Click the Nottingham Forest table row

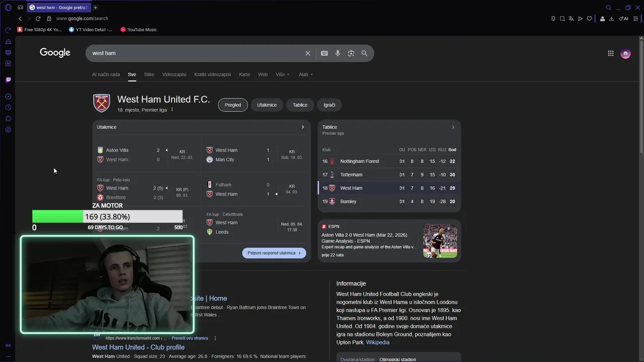(389, 161)
